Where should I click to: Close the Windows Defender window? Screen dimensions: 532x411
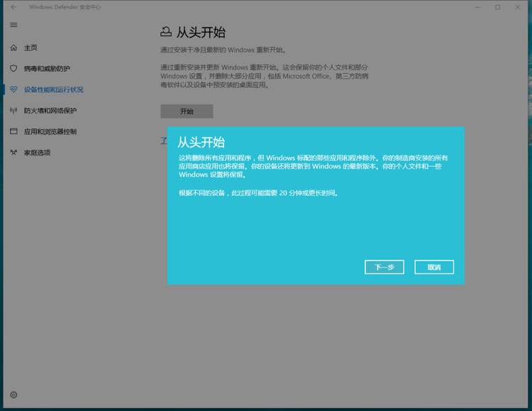tap(518, 7)
